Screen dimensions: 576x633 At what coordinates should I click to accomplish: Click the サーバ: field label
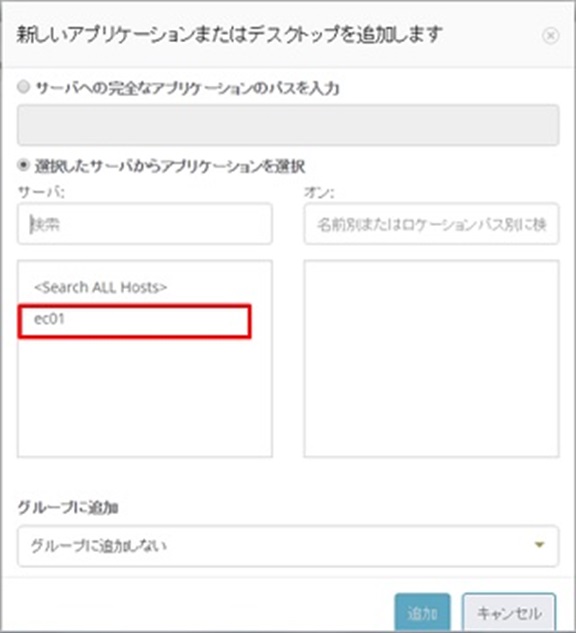click(x=41, y=192)
